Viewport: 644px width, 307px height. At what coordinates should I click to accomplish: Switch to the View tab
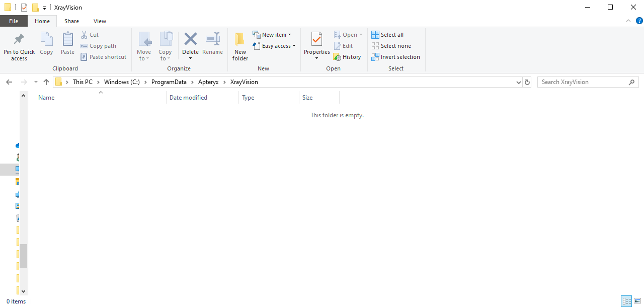coord(100,21)
